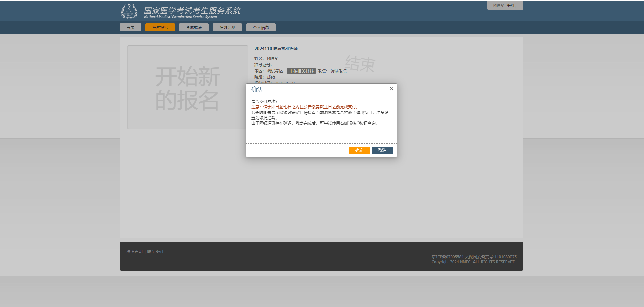Open the 考试报名 tab
The height and width of the screenshot is (307, 644).
pos(160,27)
